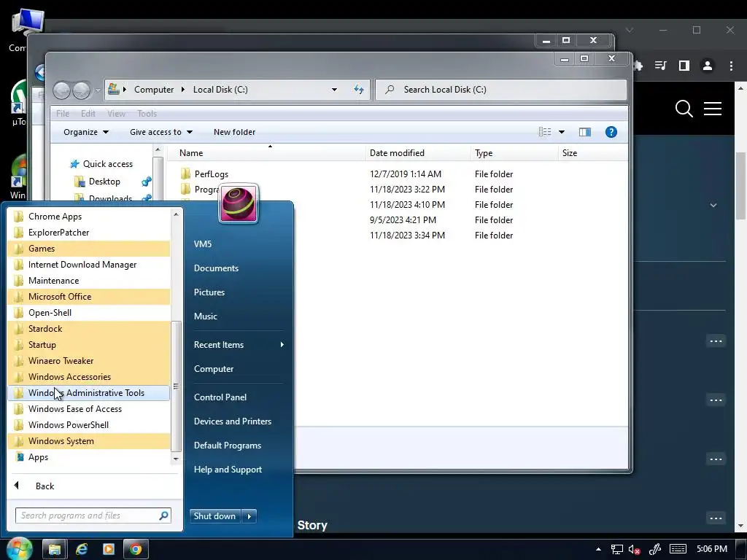Open Chrome's three-dot menu
Viewport: 747px width, 560px height.
point(731,66)
